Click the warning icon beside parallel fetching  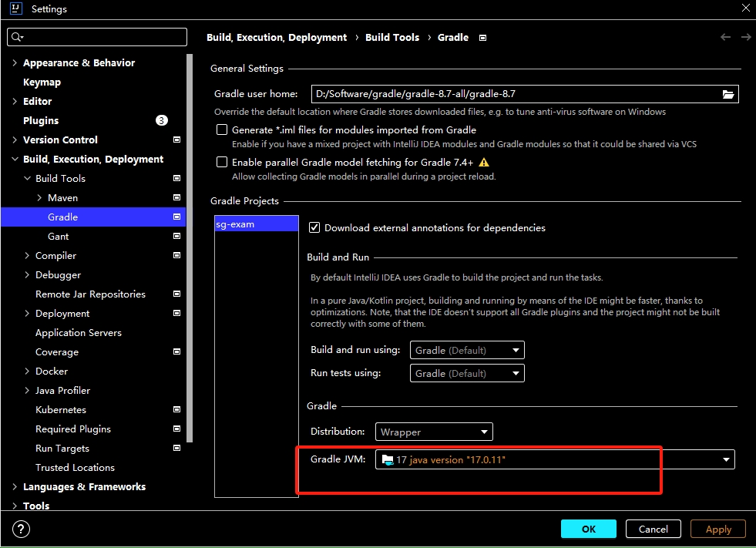tap(484, 163)
